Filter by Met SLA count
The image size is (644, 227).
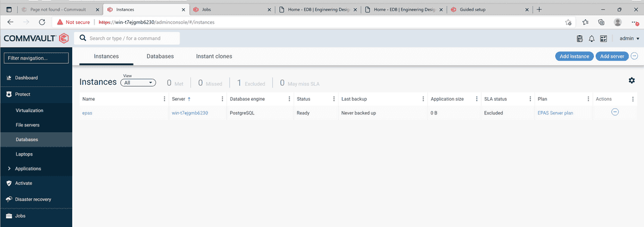tap(175, 83)
